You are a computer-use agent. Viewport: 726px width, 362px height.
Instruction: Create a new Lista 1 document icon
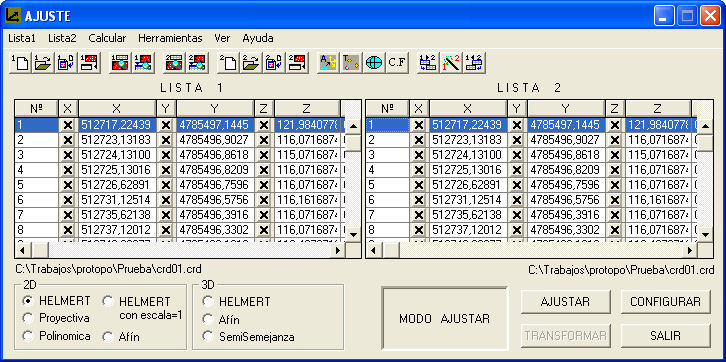tap(20, 63)
